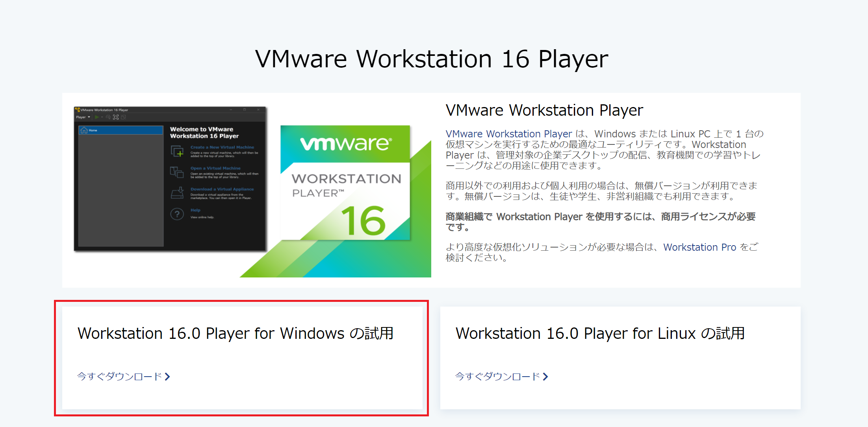Click chevron next to Linux 今すぐダウンロード
Viewport: 868px width, 427px height.
coord(545,377)
